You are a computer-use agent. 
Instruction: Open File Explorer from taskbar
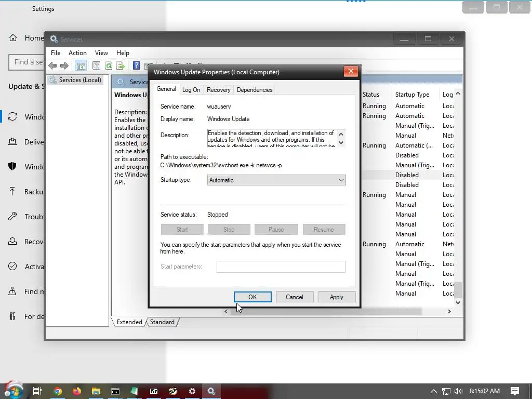(x=96, y=391)
